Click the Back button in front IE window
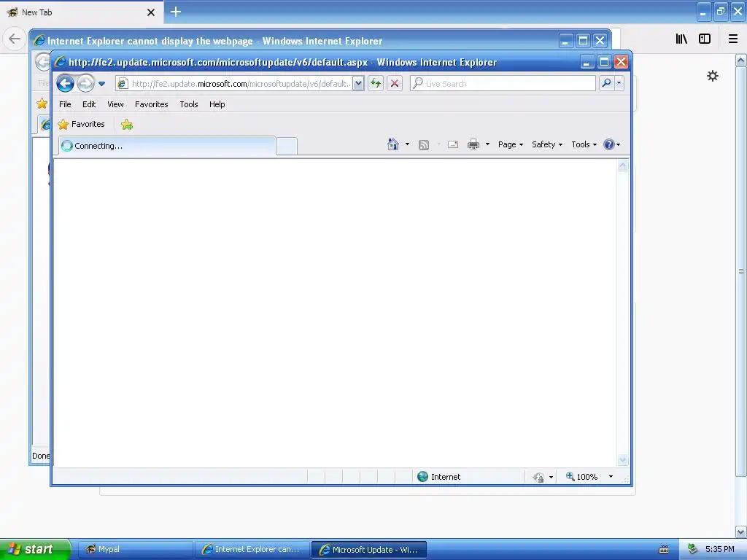The width and height of the screenshot is (747, 560). [x=65, y=84]
